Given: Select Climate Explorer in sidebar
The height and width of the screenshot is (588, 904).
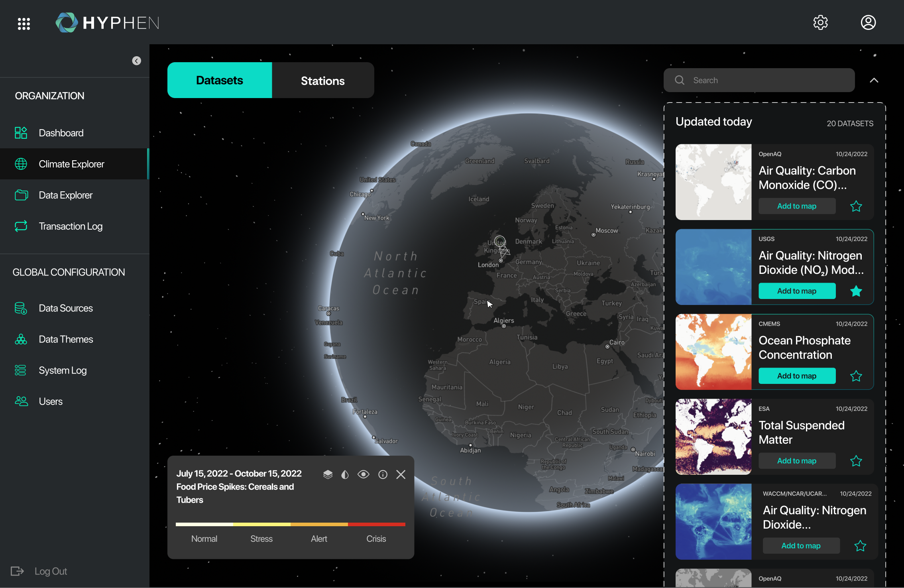Looking at the screenshot, I should tap(75, 164).
